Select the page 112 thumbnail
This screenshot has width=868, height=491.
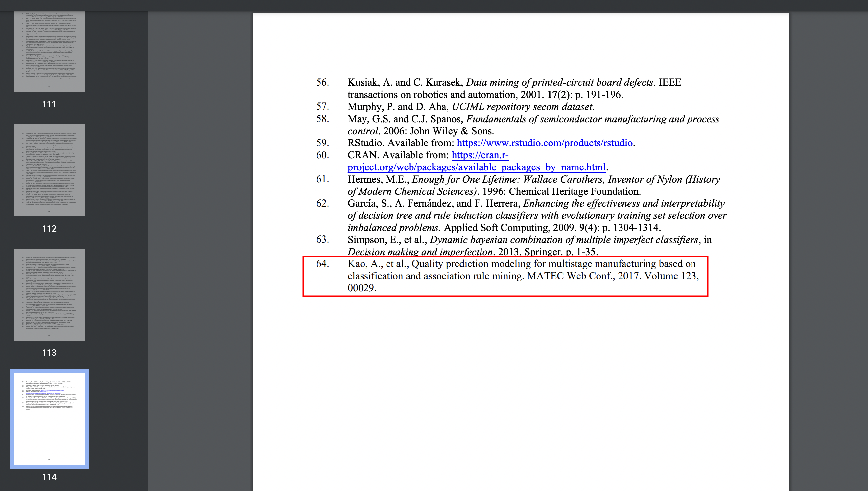(49, 170)
